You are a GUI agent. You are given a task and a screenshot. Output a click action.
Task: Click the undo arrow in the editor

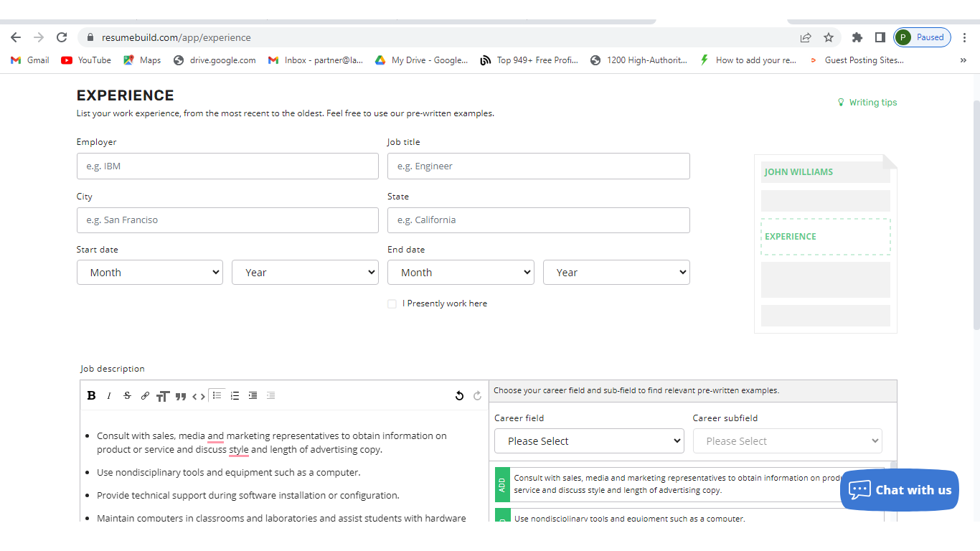pos(459,395)
